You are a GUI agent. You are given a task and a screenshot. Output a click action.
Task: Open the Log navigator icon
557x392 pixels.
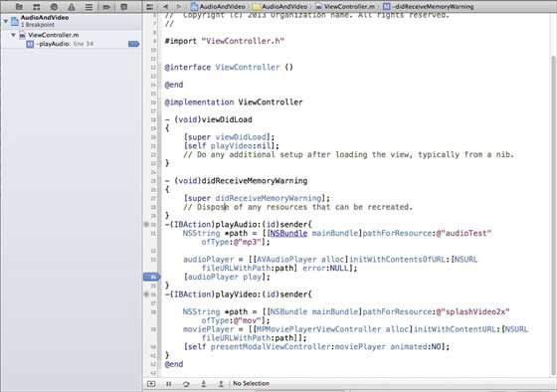(123, 6)
